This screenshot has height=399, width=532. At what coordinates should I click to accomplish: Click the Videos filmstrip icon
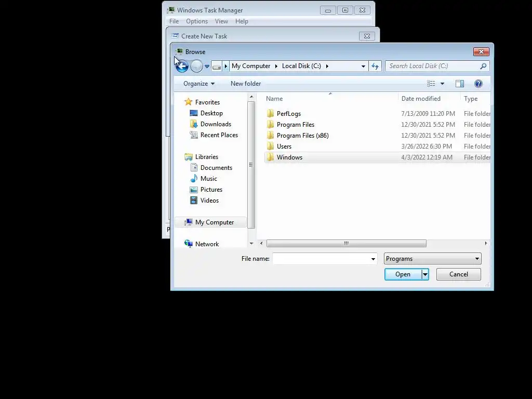click(x=194, y=200)
